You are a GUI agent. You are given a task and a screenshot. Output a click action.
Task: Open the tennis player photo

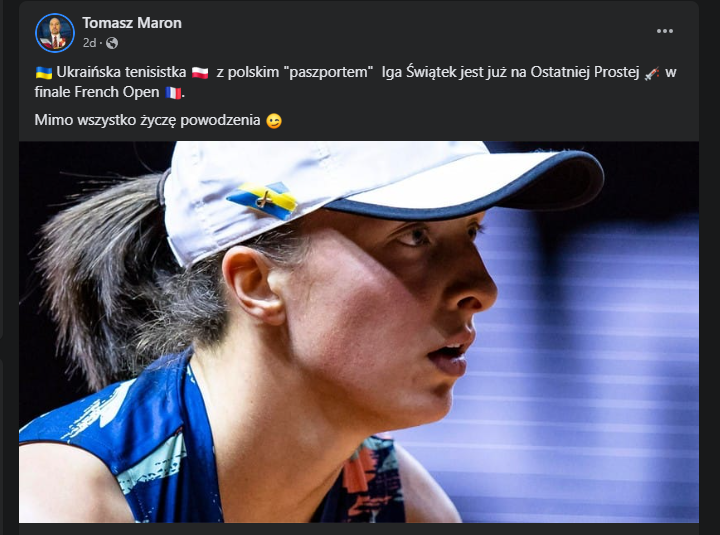[359, 332]
